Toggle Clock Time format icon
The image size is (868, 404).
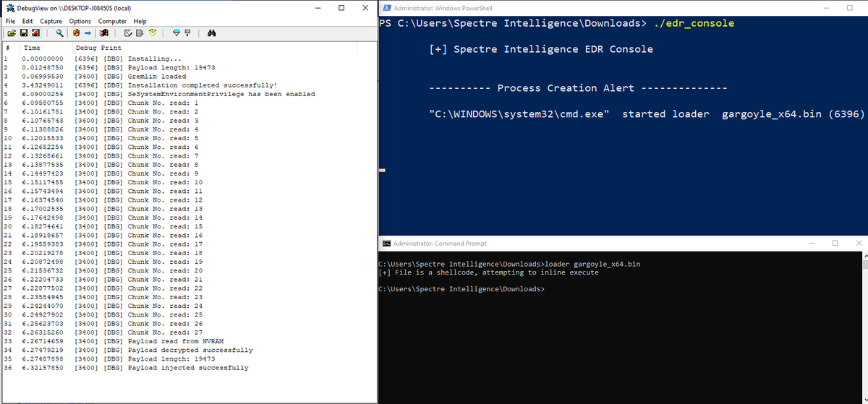(153, 33)
